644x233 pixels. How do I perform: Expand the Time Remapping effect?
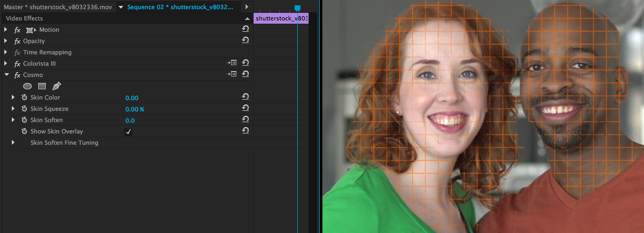tap(6, 52)
